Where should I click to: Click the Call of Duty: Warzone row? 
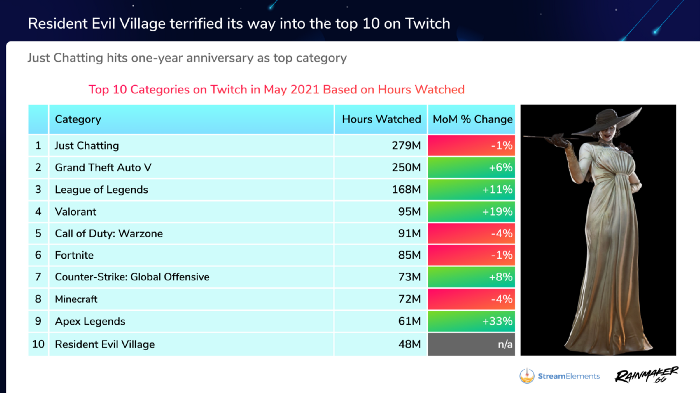[271, 234]
